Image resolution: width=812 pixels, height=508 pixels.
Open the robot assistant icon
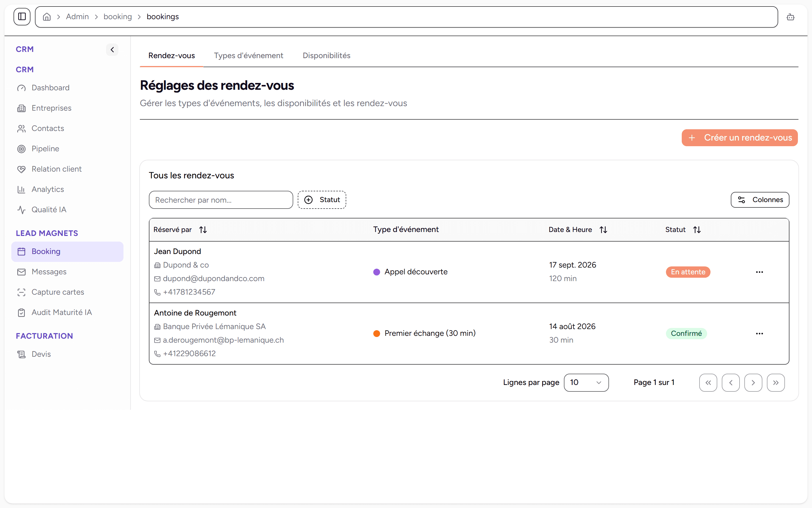791,17
